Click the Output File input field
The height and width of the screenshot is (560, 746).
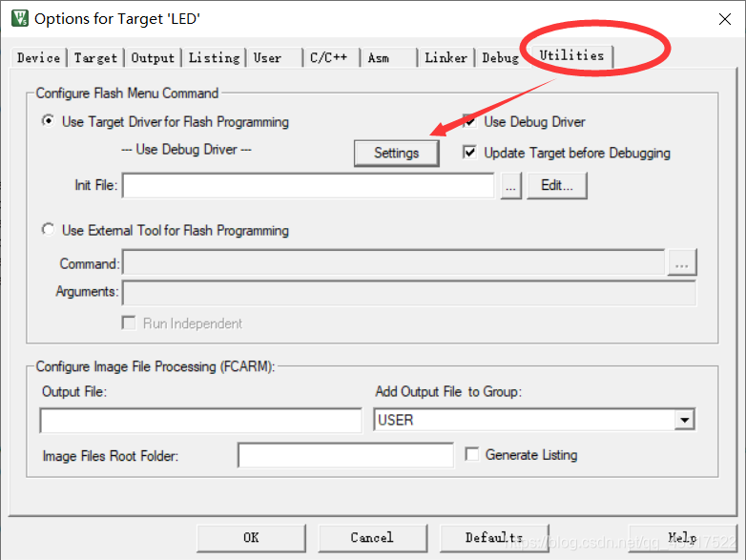(201, 421)
